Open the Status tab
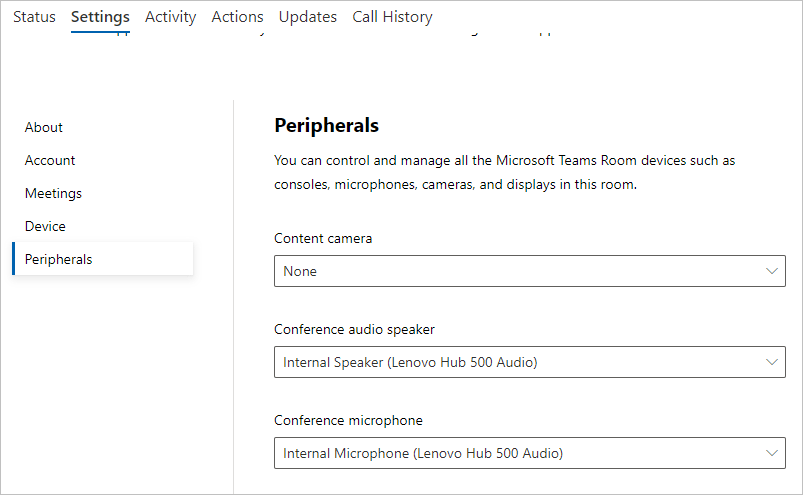803x495 pixels. 34,17
